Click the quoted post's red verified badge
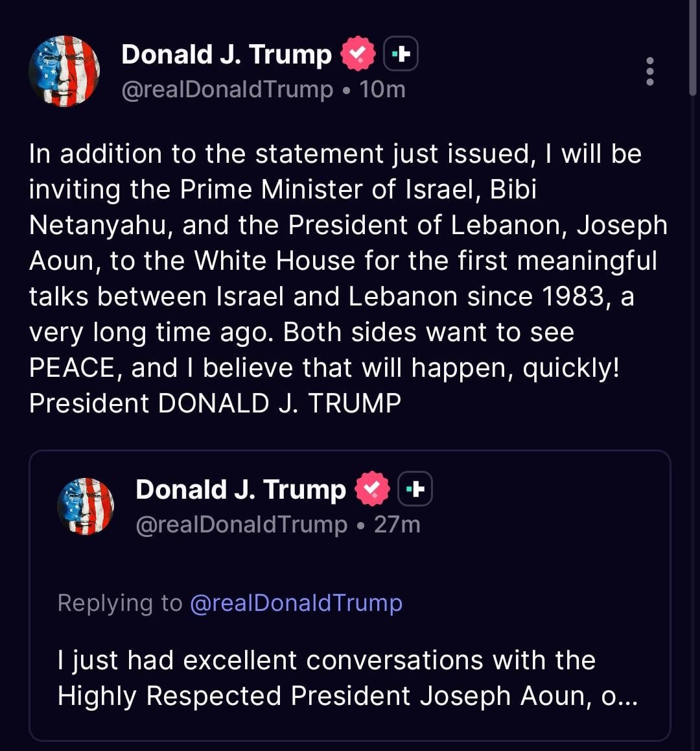Image resolution: width=700 pixels, height=751 pixels. (x=373, y=489)
